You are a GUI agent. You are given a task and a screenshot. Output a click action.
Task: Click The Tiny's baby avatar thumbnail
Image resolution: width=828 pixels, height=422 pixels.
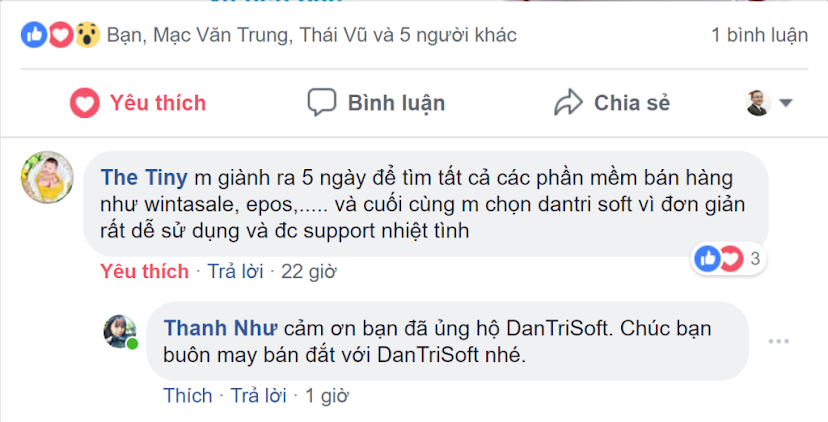pyautogui.click(x=47, y=177)
